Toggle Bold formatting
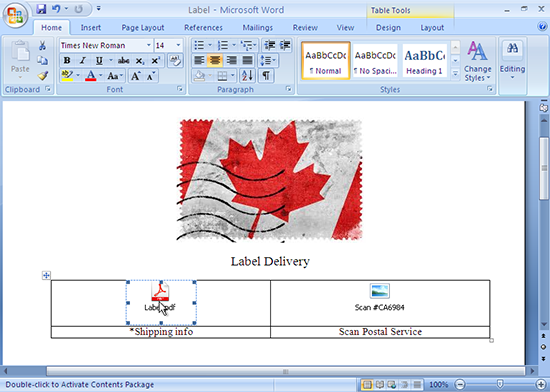Viewport: 550px width, 392px height. 67,61
